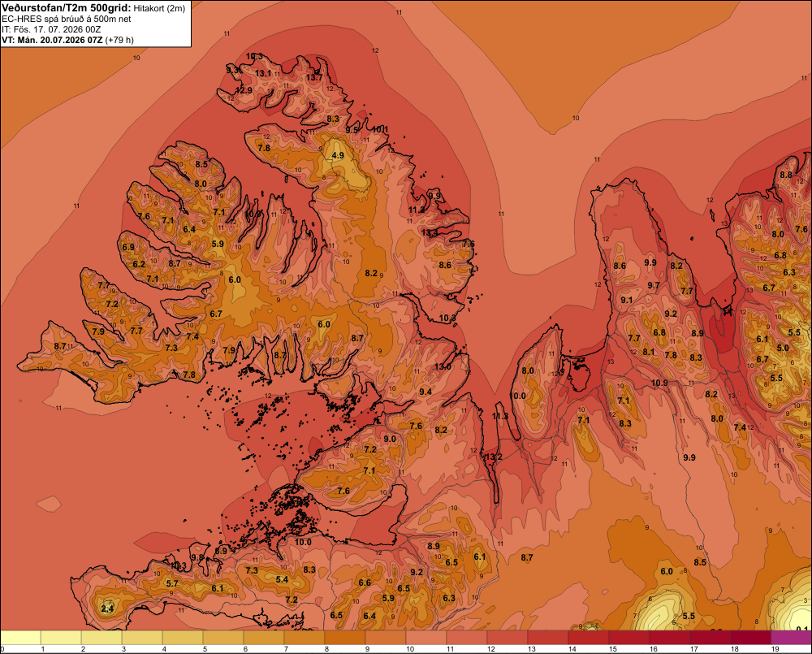Click the legend tick label 18
This screenshot has height=654, width=812.
tap(734, 649)
